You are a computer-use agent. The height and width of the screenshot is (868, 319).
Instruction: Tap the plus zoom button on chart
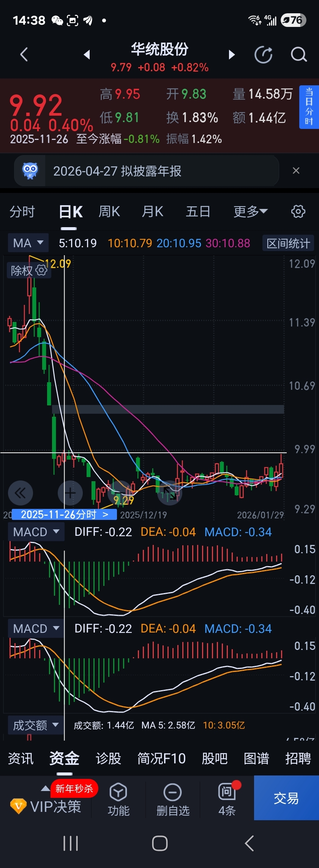(70, 493)
